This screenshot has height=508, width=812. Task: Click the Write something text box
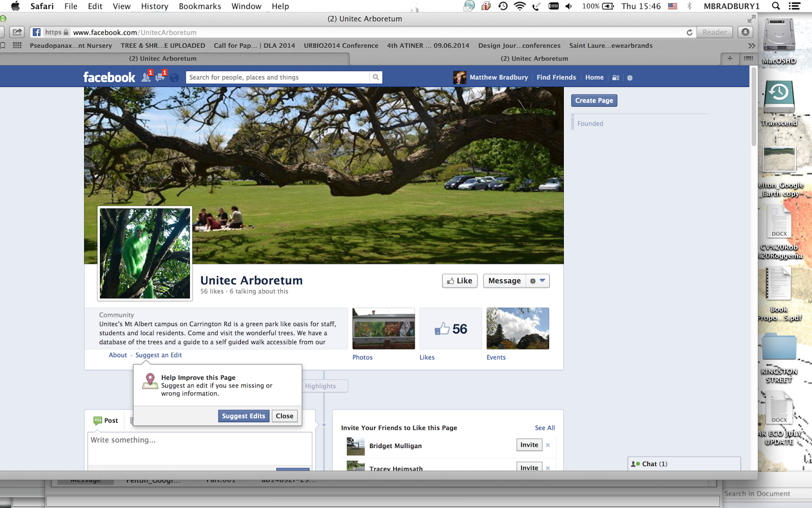tap(199, 448)
